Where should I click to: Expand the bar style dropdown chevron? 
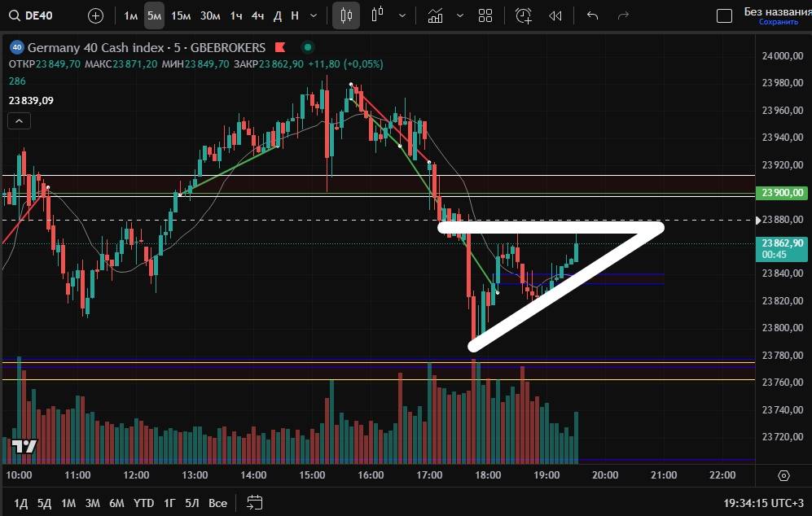click(402, 15)
